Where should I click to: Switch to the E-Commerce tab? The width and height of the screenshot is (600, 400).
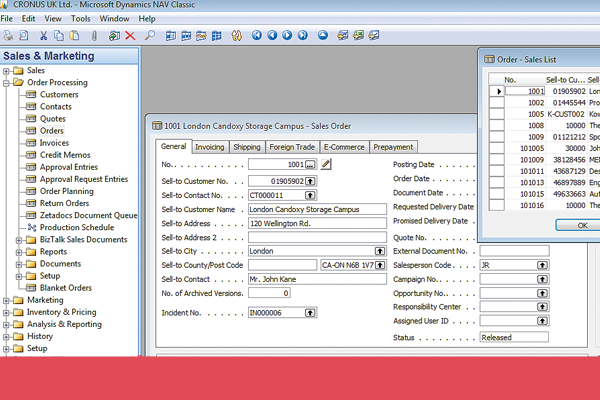344,147
